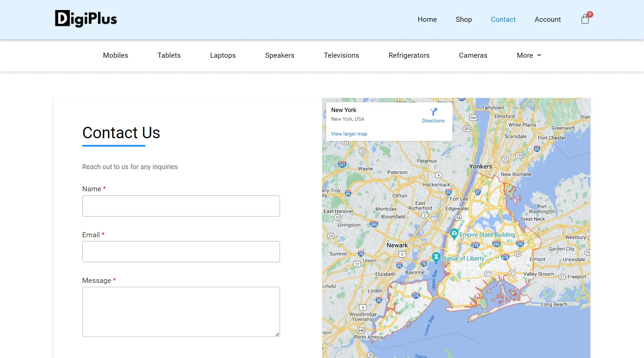Browse the Mobiles category
This screenshot has height=358, width=644.
click(115, 55)
